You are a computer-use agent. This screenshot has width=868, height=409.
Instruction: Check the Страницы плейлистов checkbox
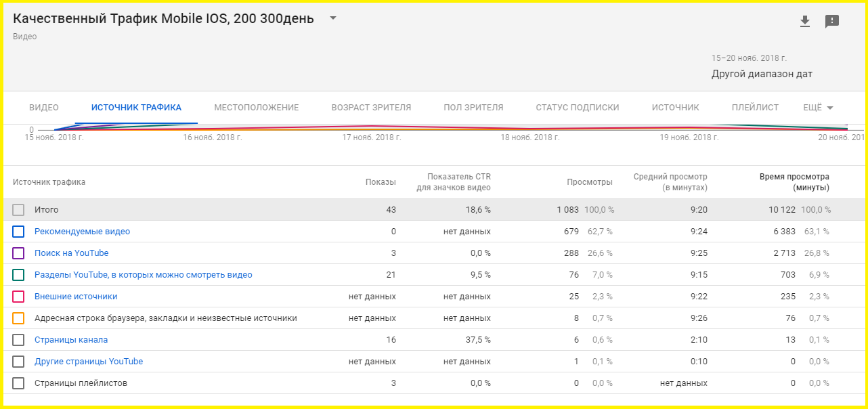(18, 383)
